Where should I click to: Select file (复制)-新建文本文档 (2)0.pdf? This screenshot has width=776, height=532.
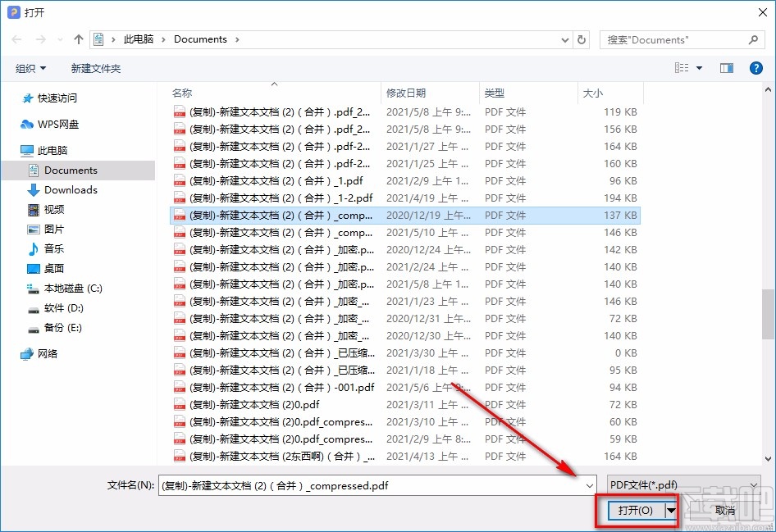[405, 405]
